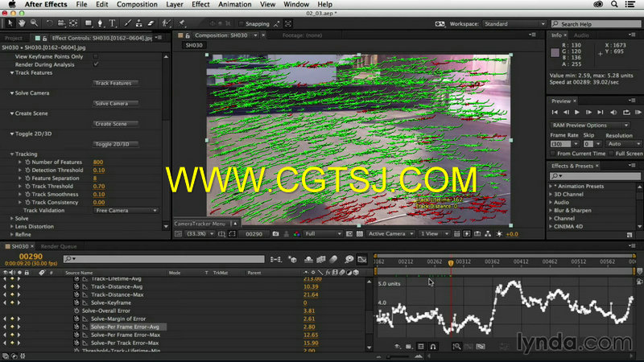
Task: Select the Hand tool
Action: pos(22,23)
